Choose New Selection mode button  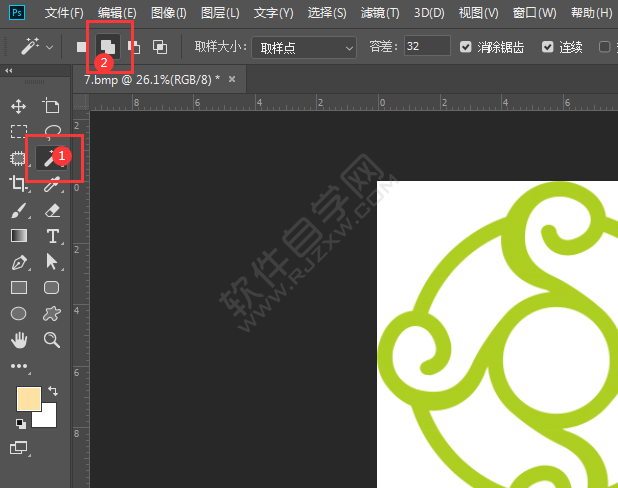point(82,47)
